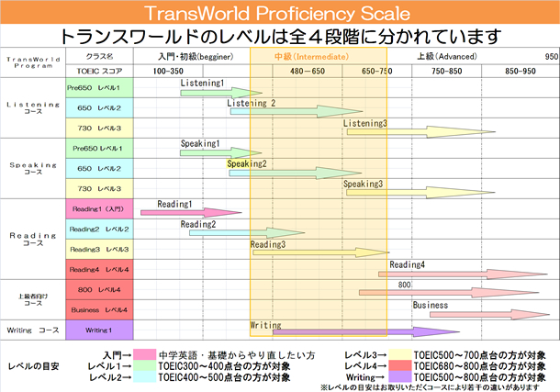
Task: Click the "上級(Advanced)" column header
Action: [x=447, y=56]
